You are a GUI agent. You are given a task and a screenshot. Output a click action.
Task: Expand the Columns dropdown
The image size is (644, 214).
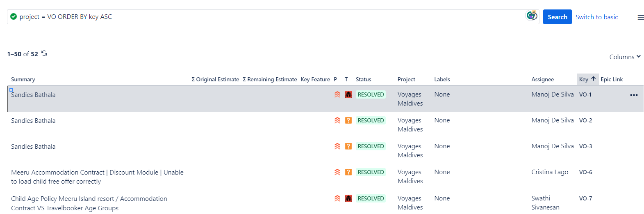point(625,57)
